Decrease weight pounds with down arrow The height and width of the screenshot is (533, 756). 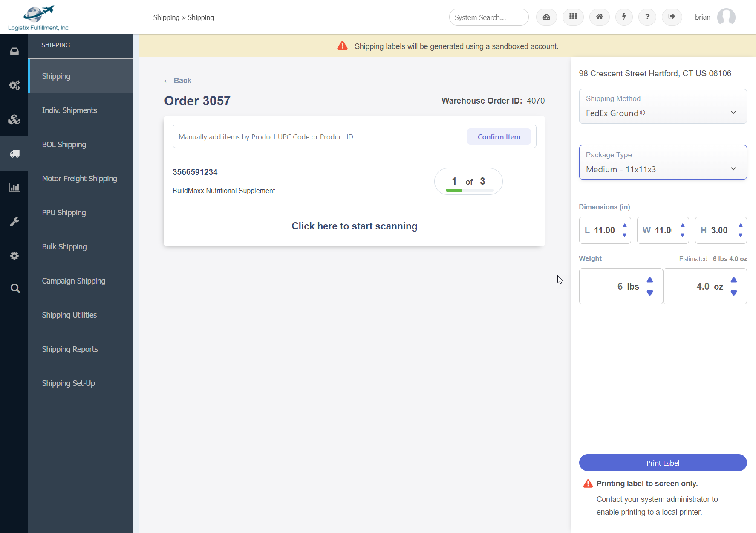pos(650,293)
